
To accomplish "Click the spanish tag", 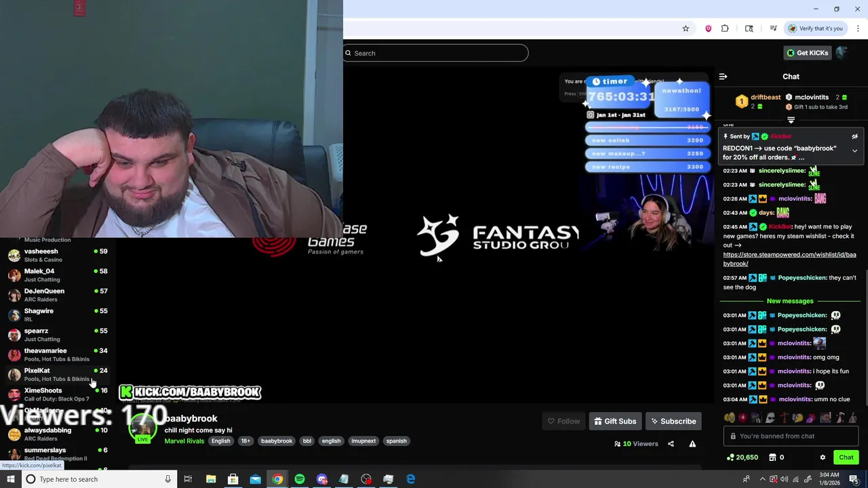I will coord(396,441).
